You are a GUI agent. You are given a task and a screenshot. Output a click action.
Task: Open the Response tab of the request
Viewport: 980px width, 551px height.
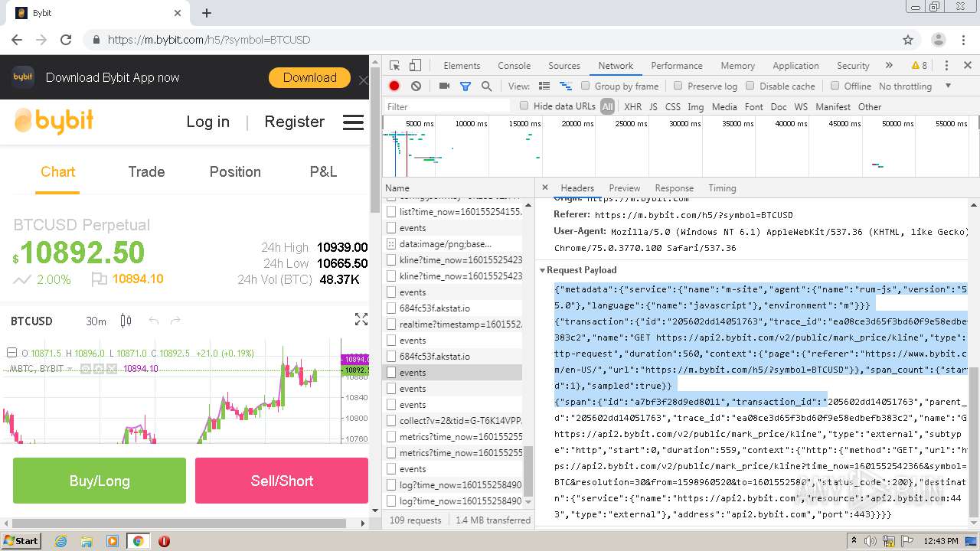tap(675, 188)
